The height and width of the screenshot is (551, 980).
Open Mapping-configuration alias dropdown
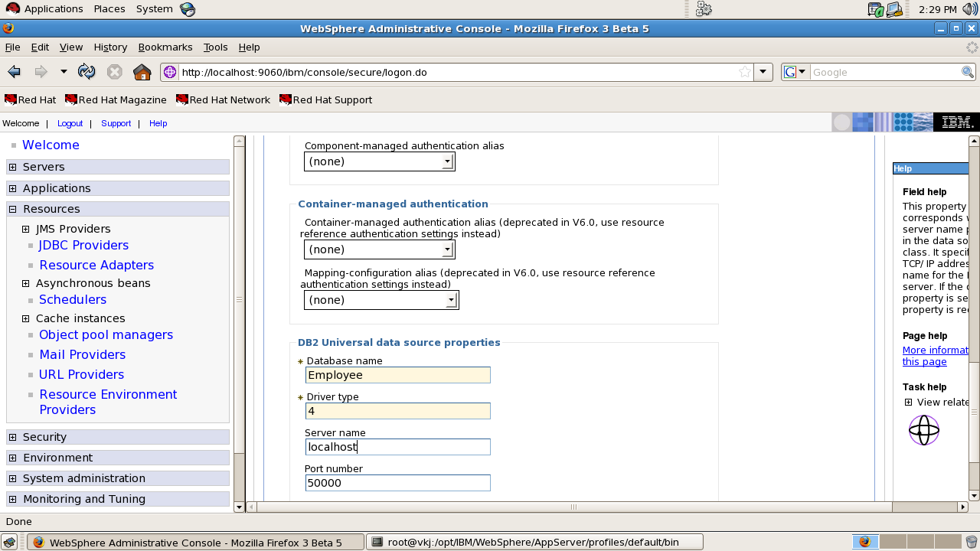coord(381,300)
